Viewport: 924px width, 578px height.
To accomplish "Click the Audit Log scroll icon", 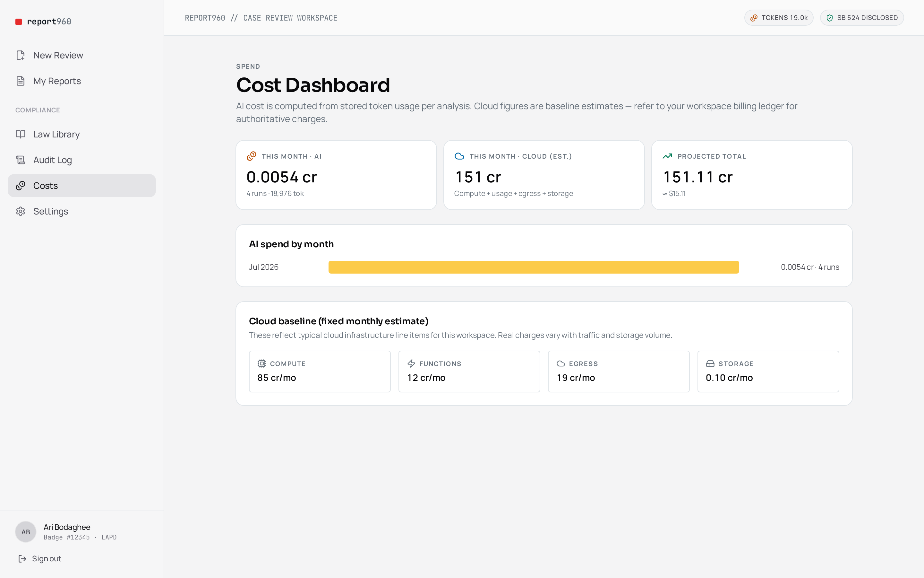I will tap(21, 160).
